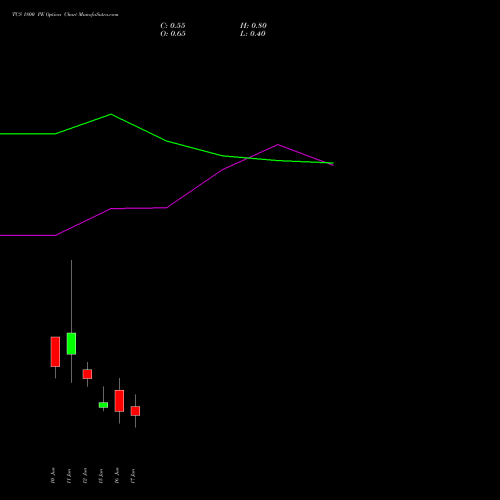Click the red candlestick for 16 Jun

[119, 401]
